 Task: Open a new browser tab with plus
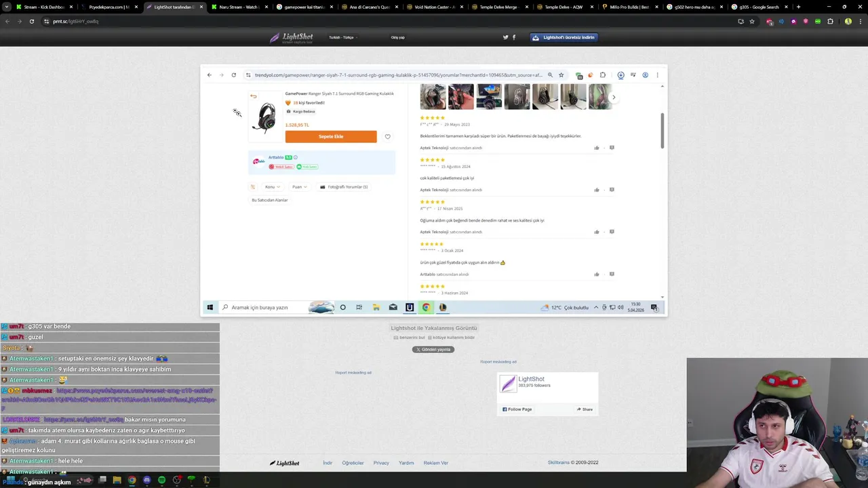[798, 7]
